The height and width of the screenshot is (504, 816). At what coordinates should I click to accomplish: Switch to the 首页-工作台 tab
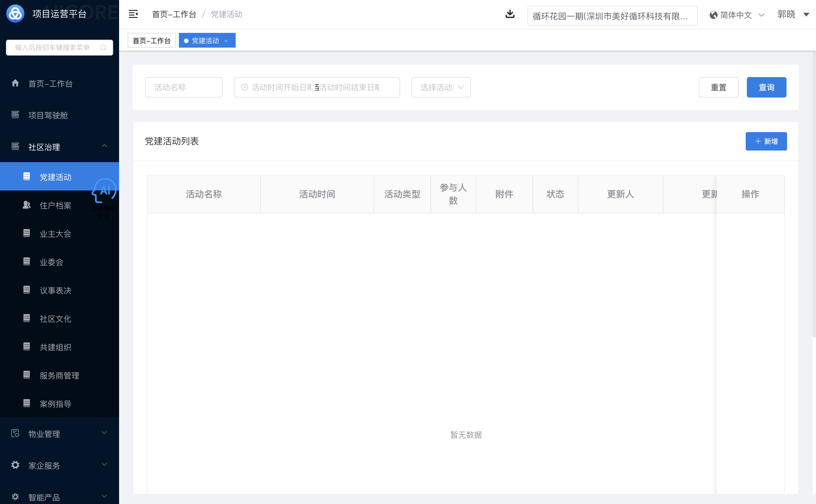click(152, 41)
